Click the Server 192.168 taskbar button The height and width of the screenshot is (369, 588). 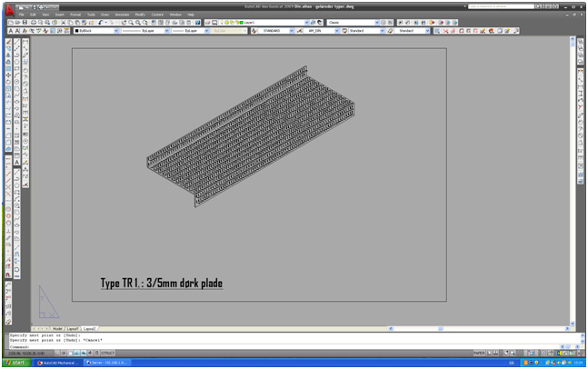tap(107, 363)
